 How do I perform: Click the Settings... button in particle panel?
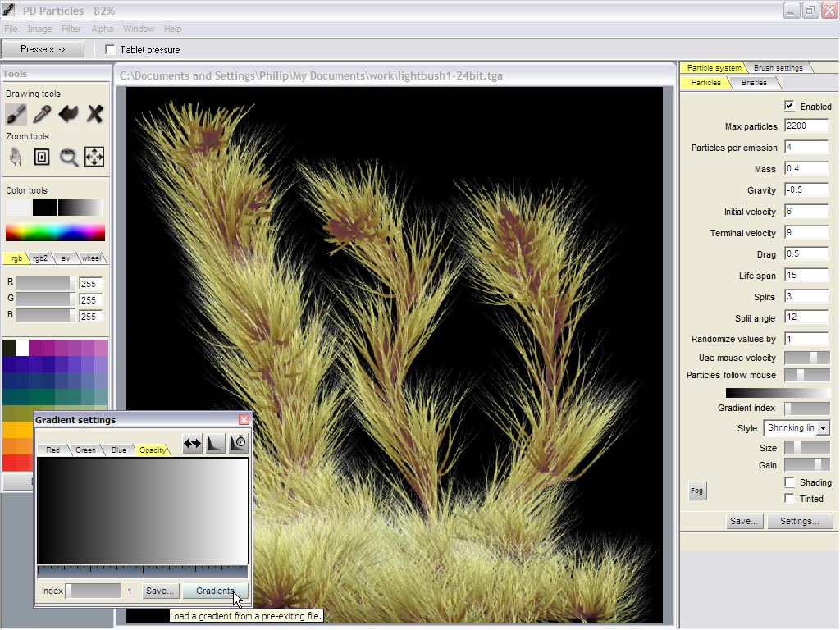point(799,521)
